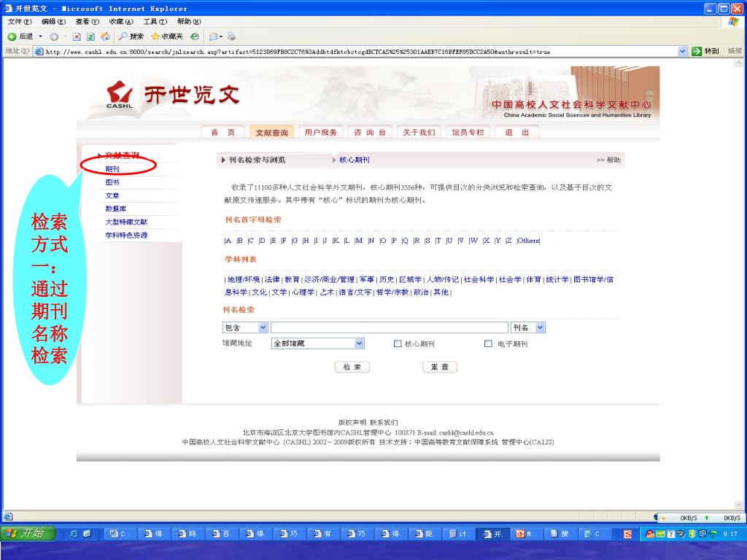Go to the 首页 nav tab

point(223,133)
